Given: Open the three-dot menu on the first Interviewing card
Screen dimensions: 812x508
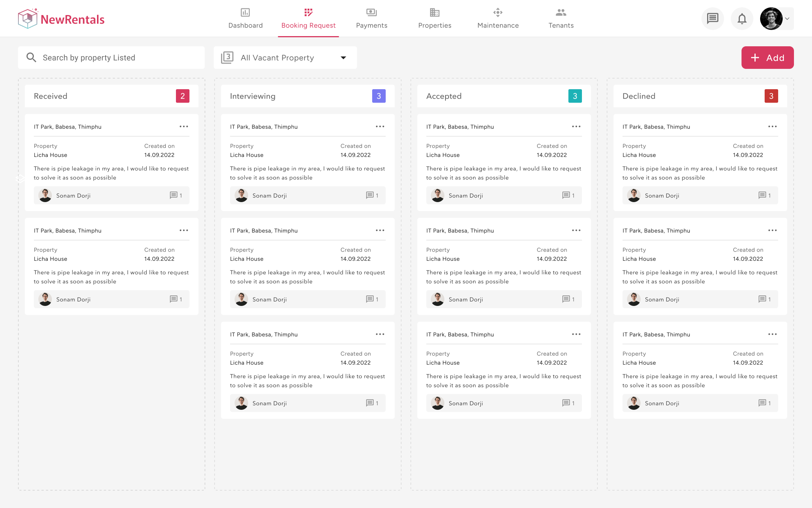Looking at the screenshot, I should (x=380, y=126).
